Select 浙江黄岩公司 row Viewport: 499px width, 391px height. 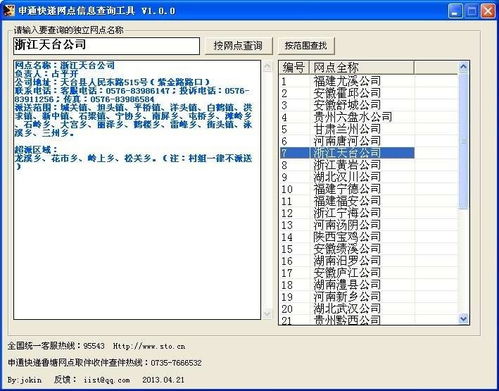coord(347,165)
